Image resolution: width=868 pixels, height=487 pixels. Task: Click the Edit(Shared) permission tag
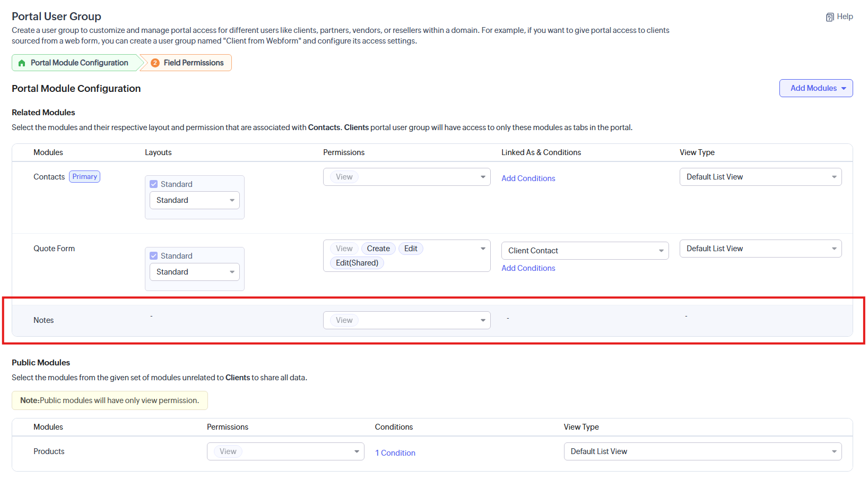pos(357,263)
